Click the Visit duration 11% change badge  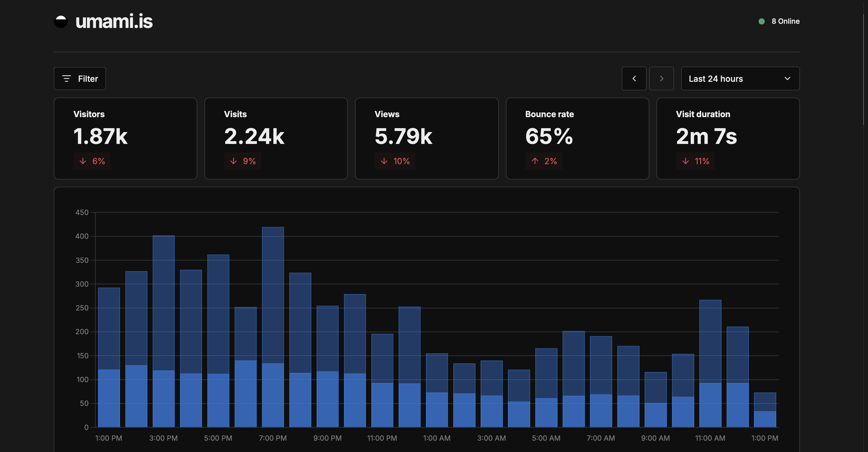coord(695,161)
